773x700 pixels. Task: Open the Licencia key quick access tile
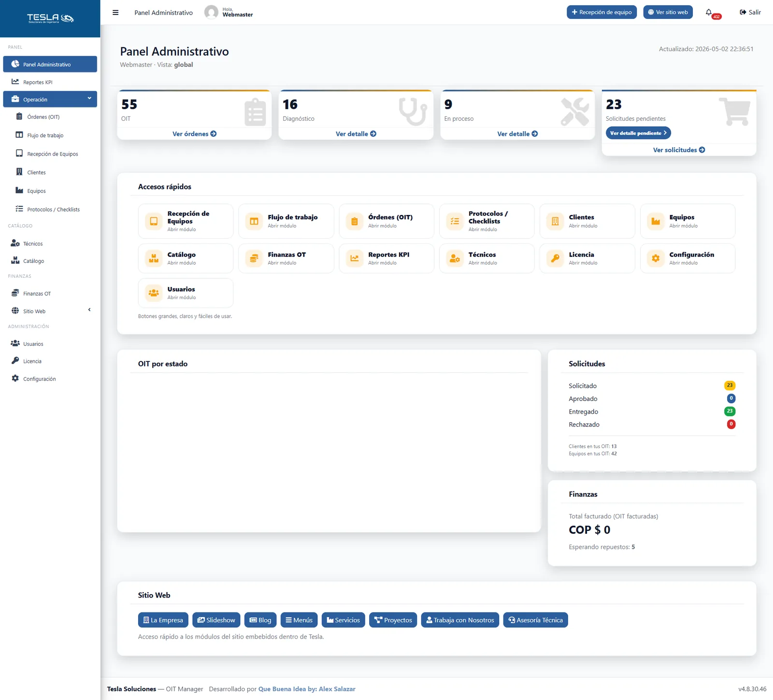tap(587, 258)
